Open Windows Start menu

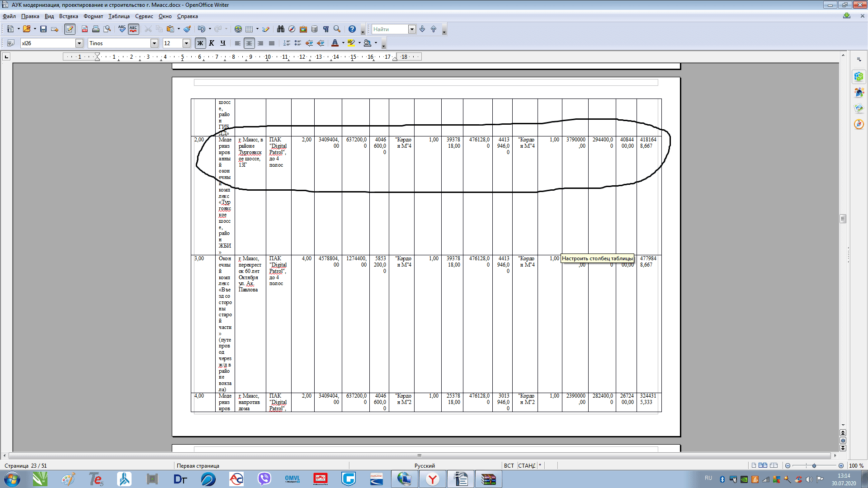click(12, 479)
